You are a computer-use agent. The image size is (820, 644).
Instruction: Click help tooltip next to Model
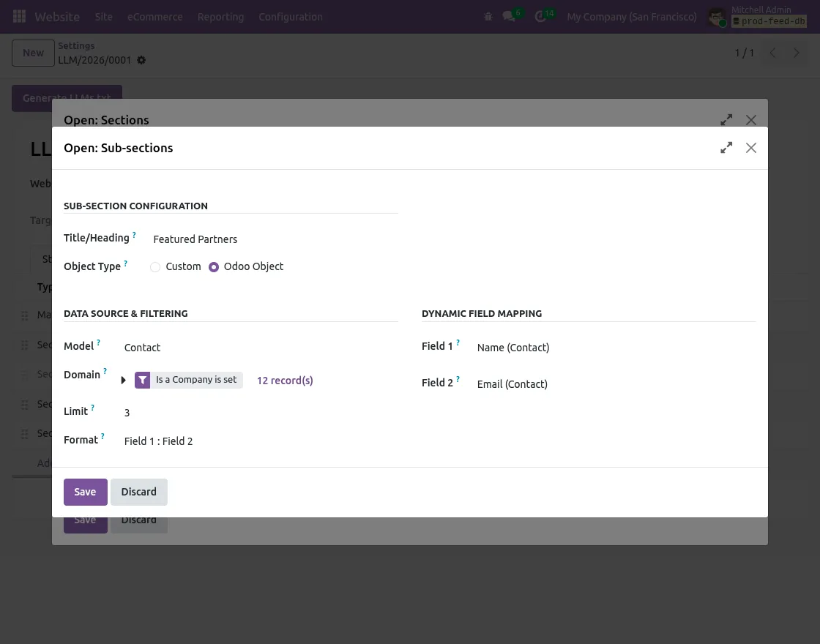(98, 343)
